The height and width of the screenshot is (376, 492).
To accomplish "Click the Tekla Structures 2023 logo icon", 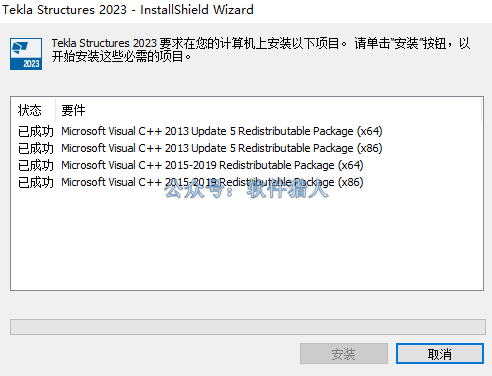I will pos(26,54).
